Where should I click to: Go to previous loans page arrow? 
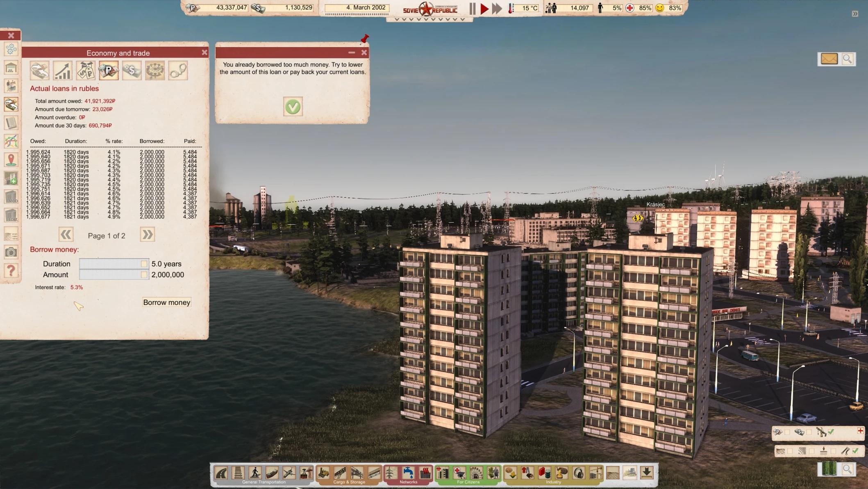pyautogui.click(x=66, y=235)
